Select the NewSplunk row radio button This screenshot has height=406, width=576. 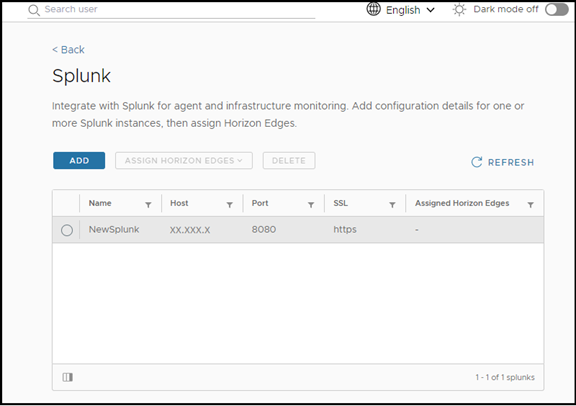pos(67,230)
